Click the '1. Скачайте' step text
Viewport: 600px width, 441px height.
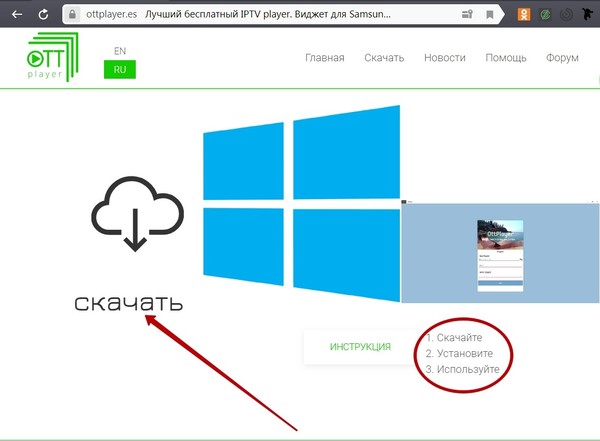pos(454,338)
